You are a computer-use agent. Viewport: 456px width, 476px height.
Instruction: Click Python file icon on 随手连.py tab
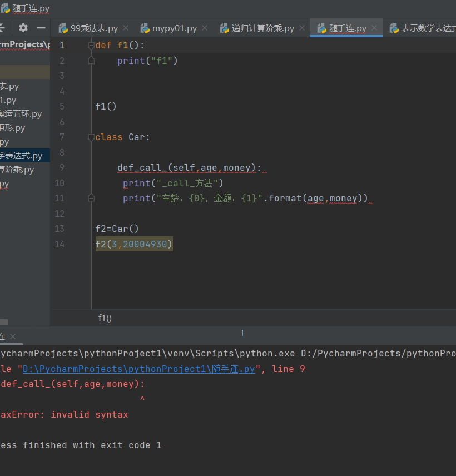pyautogui.click(x=322, y=28)
